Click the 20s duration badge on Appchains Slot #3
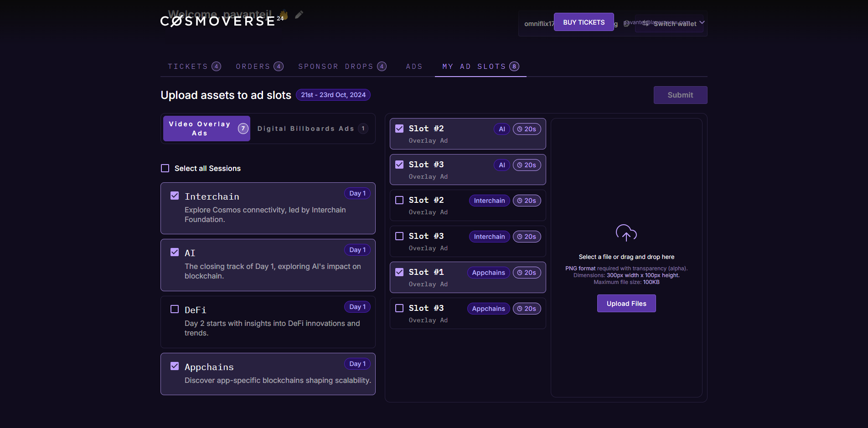The height and width of the screenshot is (428, 868). coord(527,309)
